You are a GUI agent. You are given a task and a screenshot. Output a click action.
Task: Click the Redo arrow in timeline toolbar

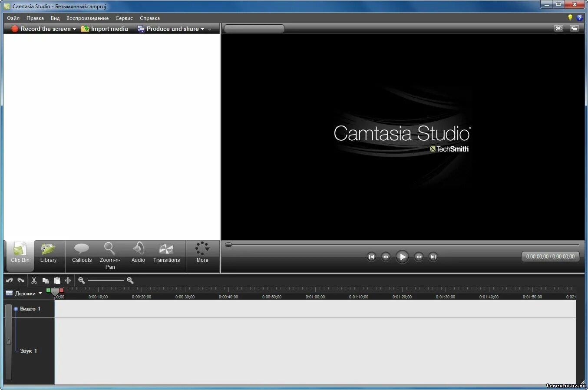21,281
